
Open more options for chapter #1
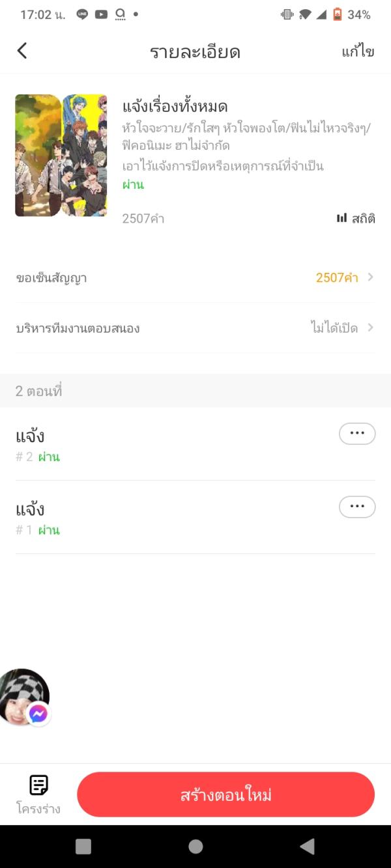tap(357, 507)
